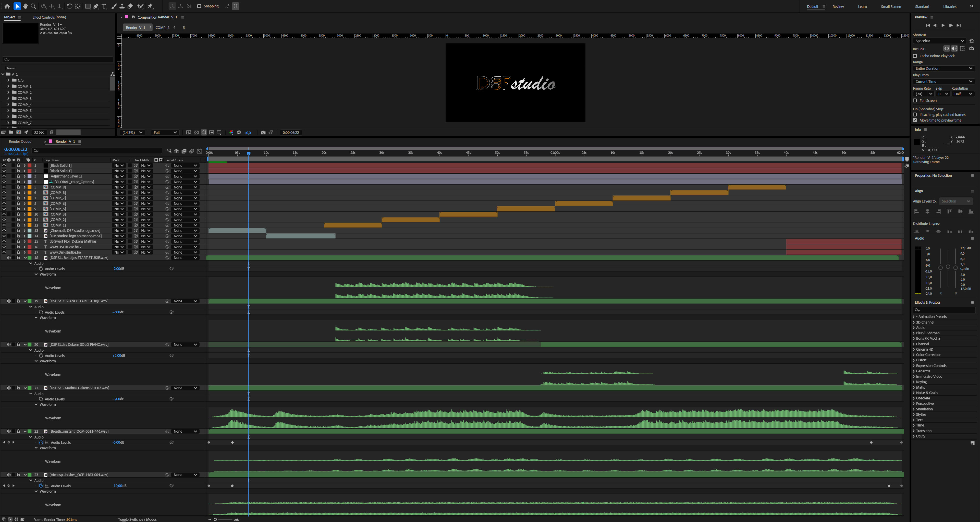The width and height of the screenshot is (980, 522).
Task: Select the Clone Stamp tool
Action: point(122,6)
